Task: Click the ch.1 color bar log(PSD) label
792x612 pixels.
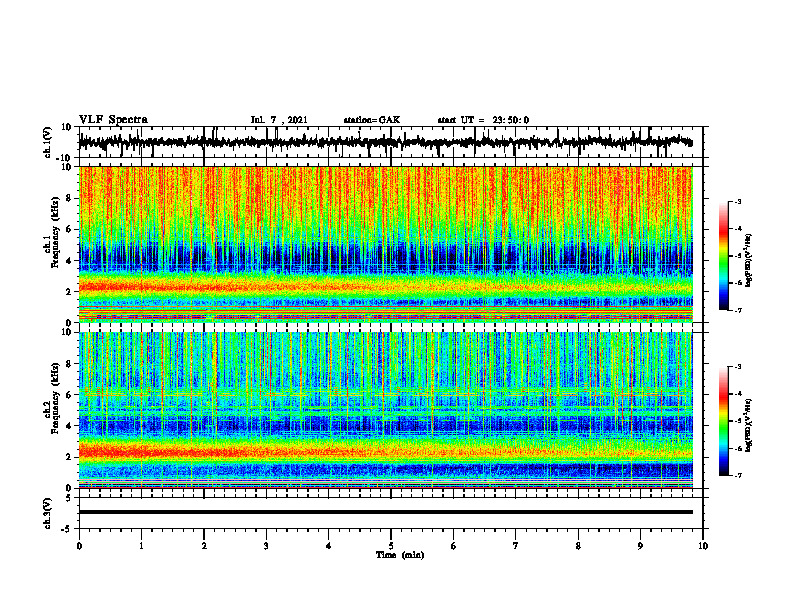Action: point(749,260)
